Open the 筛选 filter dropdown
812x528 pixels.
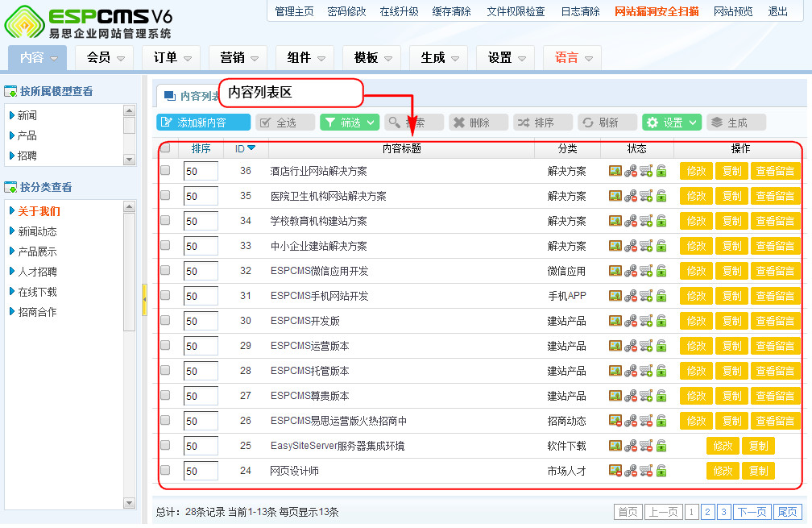350,123
